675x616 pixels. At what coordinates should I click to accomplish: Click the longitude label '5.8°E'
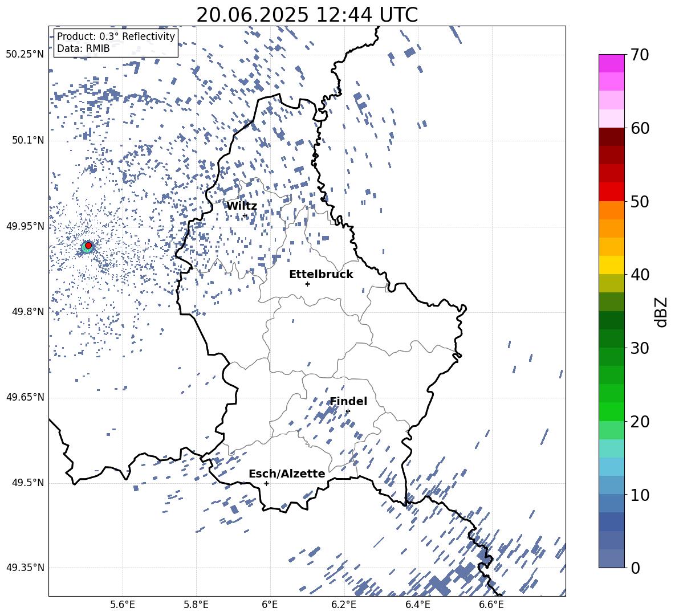point(196,605)
